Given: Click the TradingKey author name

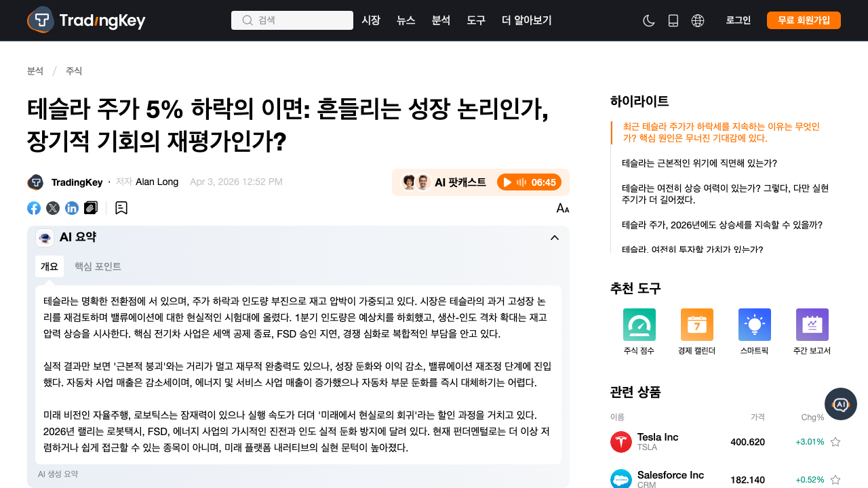Looking at the screenshot, I should [x=77, y=182].
